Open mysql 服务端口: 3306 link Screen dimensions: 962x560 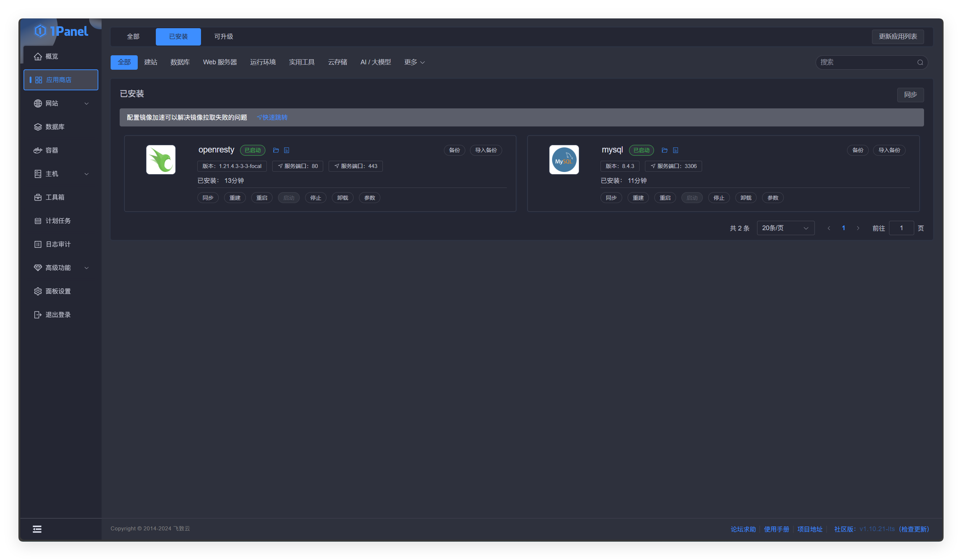pos(674,166)
